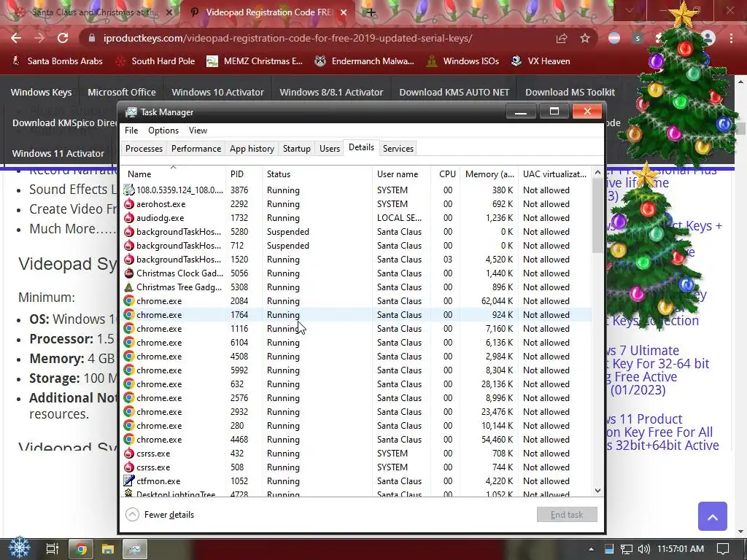
Task: Switch to the Processes tab
Action: pos(144,149)
